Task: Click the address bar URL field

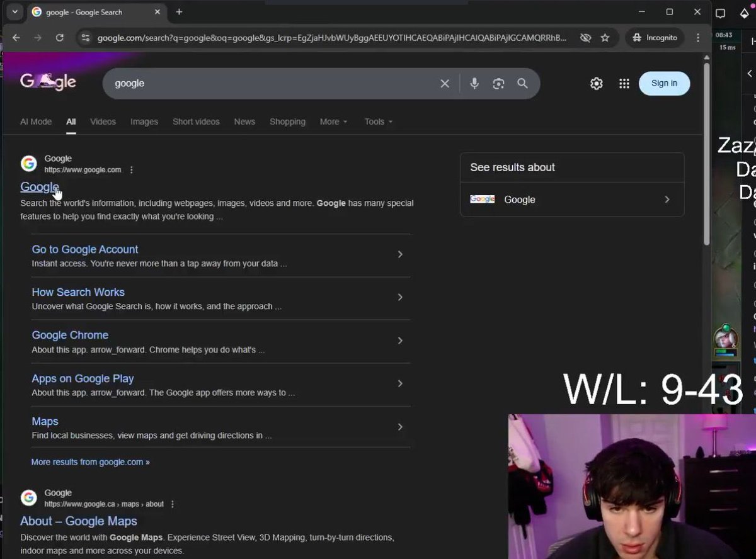Action: (331, 38)
